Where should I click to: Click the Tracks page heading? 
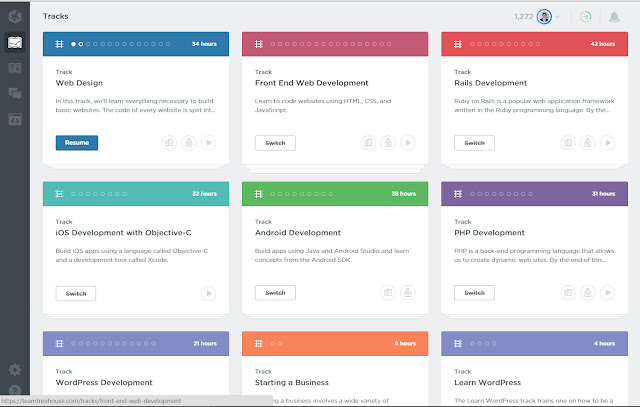point(56,16)
